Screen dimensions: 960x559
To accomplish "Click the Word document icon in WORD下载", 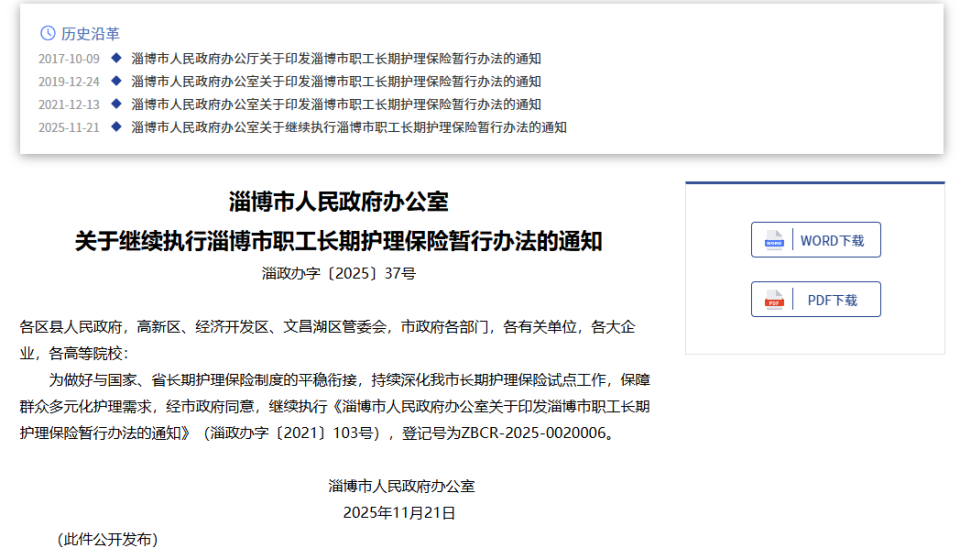I will tap(774, 240).
